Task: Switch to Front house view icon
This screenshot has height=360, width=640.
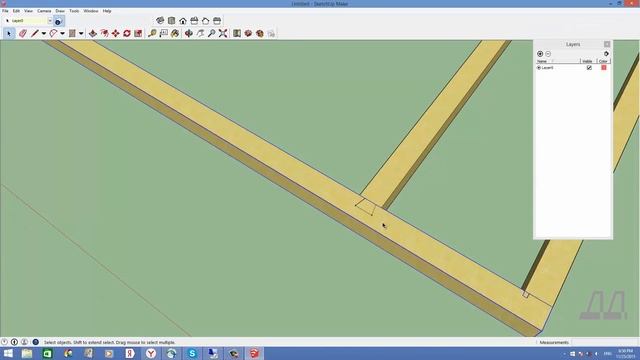Action: coord(183,20)
